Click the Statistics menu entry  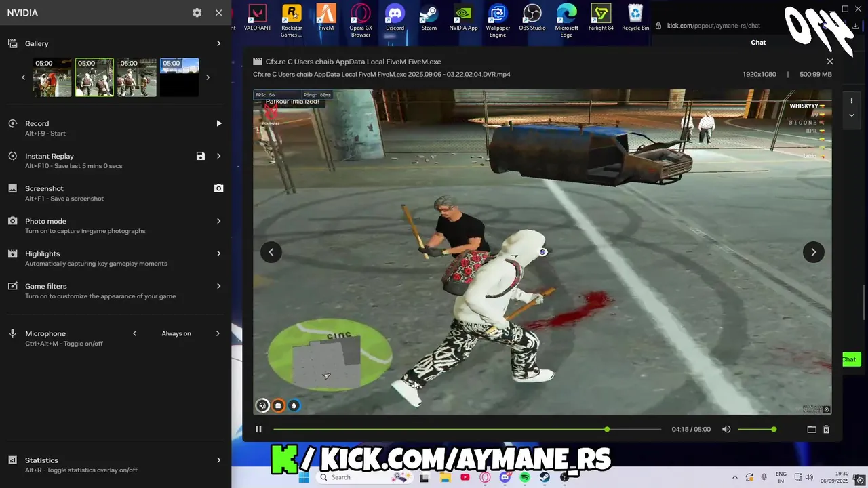click(115, 465)
